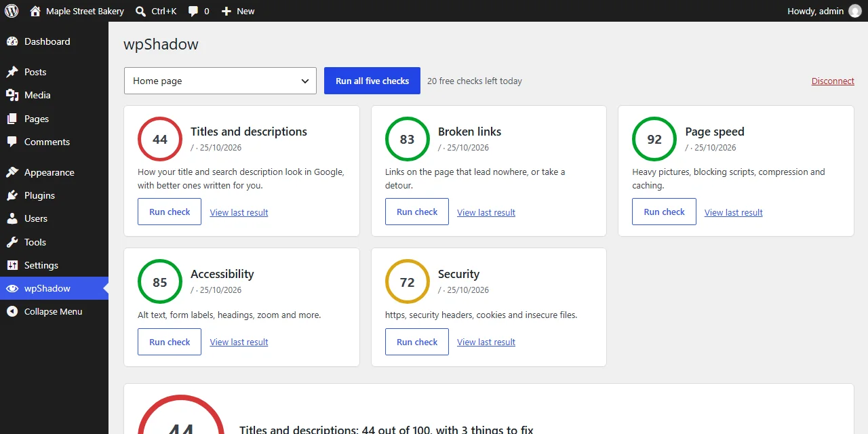Click the Media icon in sidebar
This screenshot has width=868, height=434.
12,95
